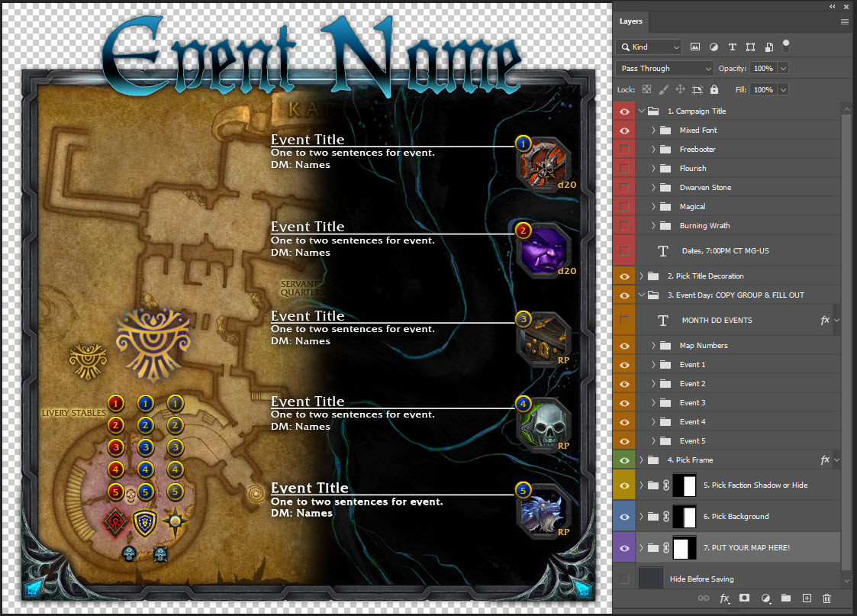This screenshot has width=857, height=616.
Task: Expand the 2. Pick Title Decoration group
Action: click(642, 276)
